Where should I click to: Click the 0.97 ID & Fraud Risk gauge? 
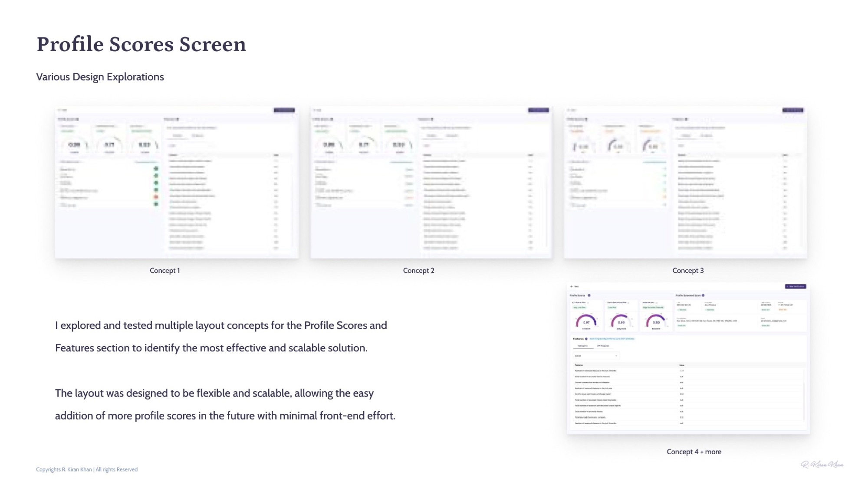(x=586, y=320)
